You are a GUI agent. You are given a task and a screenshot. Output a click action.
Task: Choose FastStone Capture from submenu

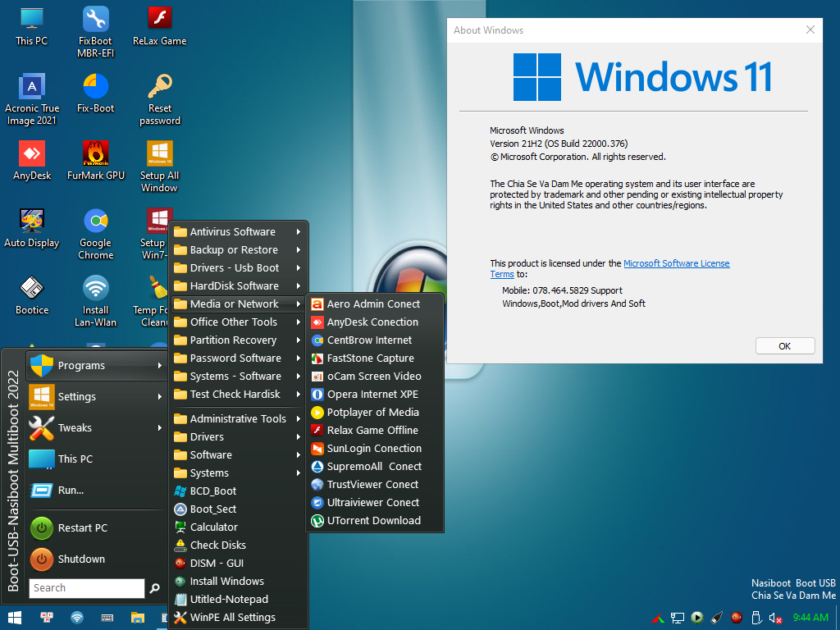(x=370, y=358)
